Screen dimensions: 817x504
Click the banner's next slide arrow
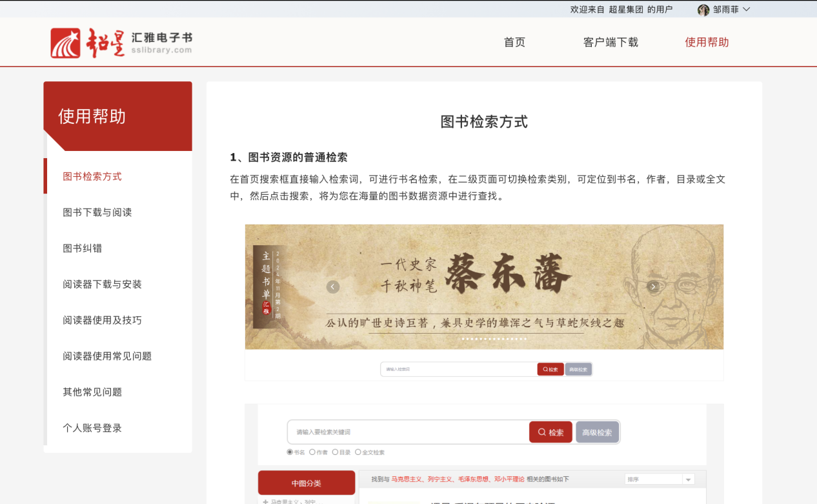click(653, 287)
